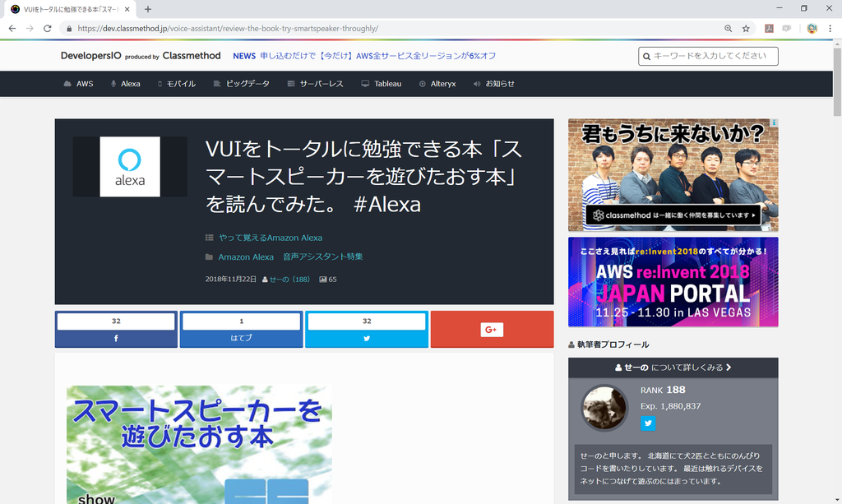Click the browser forward arrow
Viewport: 842px width, 504px height.
coord(30,29)
